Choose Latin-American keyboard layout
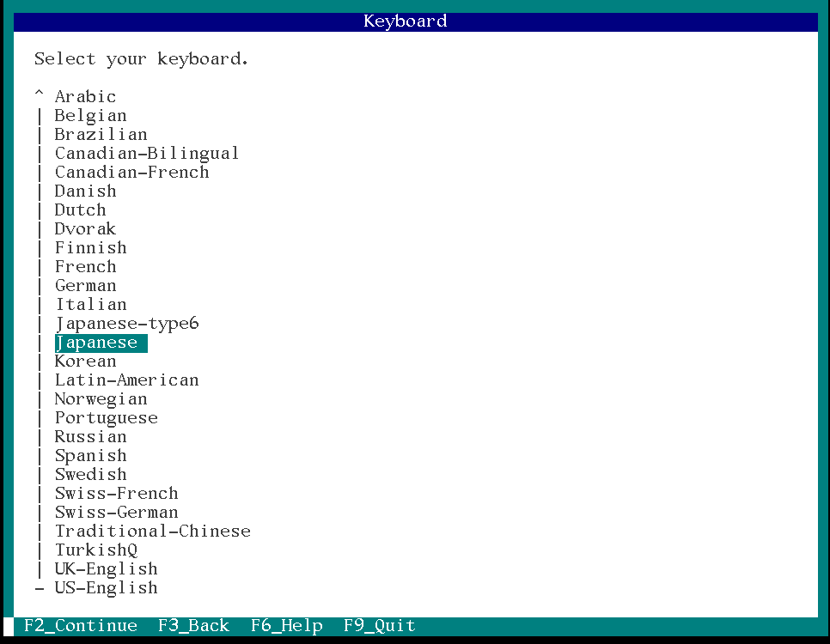The height and width of the screenshot is (644, 830). (126, 380)
